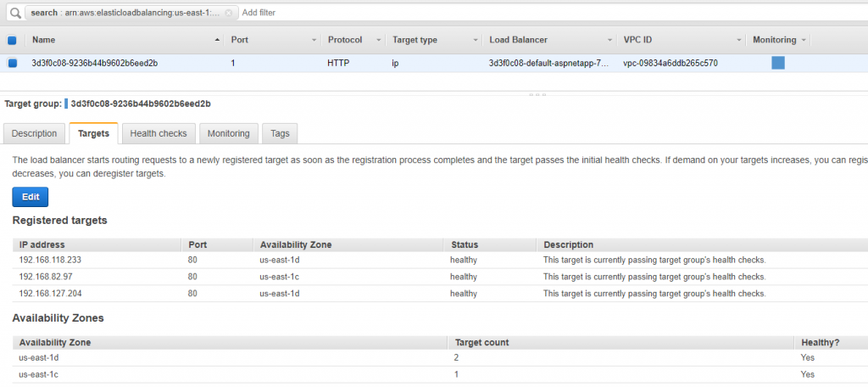Image resolution: width=868 pixels, height=387 pixels.
Task: Select the target 192.168.82.97 row
Action: [x=440, y=277]
